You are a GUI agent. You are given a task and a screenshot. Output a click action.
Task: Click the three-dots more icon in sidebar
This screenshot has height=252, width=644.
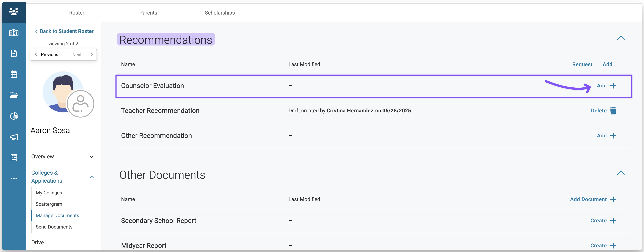(14, 179)
